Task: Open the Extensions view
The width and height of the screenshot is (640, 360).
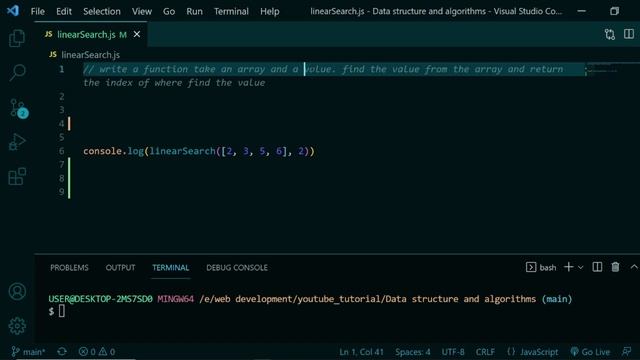Action: pos(17,176)
